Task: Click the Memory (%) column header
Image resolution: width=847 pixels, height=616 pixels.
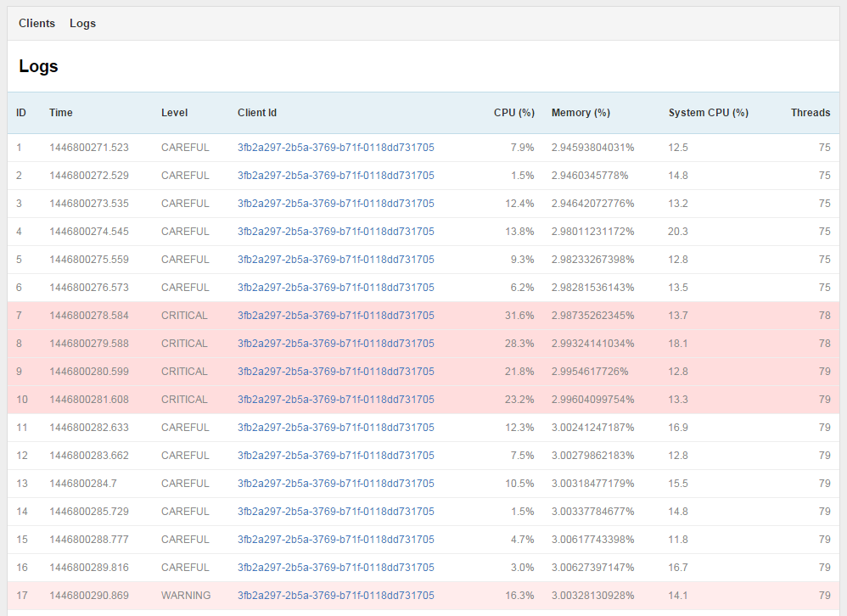Action: click(x=581, y=113)
